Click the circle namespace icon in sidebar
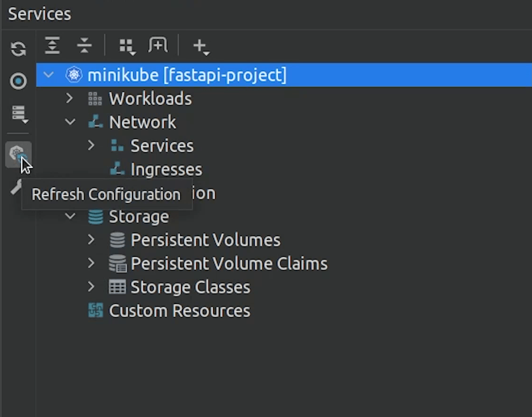This screenshot has width=532, height=417. (x=18, y=82)
